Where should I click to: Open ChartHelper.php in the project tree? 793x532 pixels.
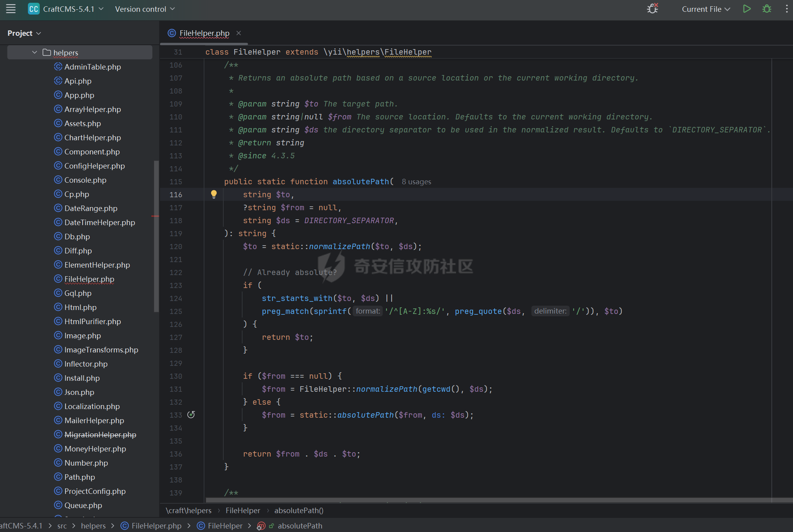tap(92, 138)
